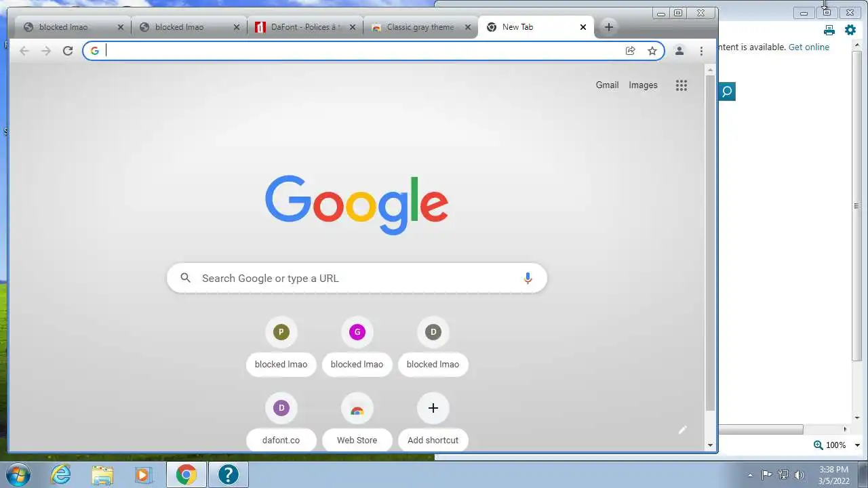The image size is (868, 488).
Task: Open Windows Explorer folder on the taskbar
Action: [102, 474]
